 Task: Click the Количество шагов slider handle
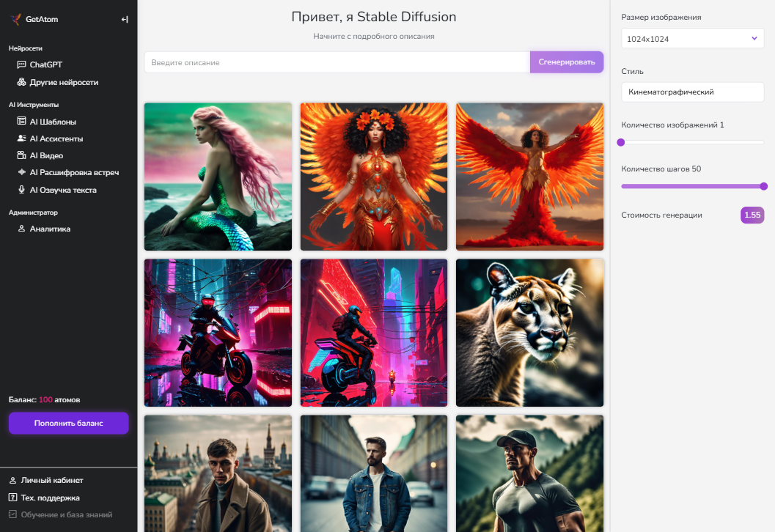coord(763,186)
